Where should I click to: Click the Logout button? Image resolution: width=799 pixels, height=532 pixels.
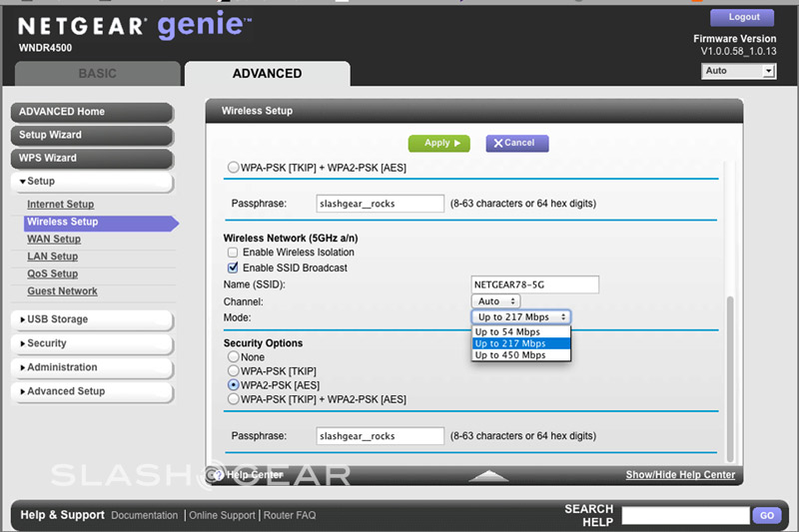coord(744,17)
